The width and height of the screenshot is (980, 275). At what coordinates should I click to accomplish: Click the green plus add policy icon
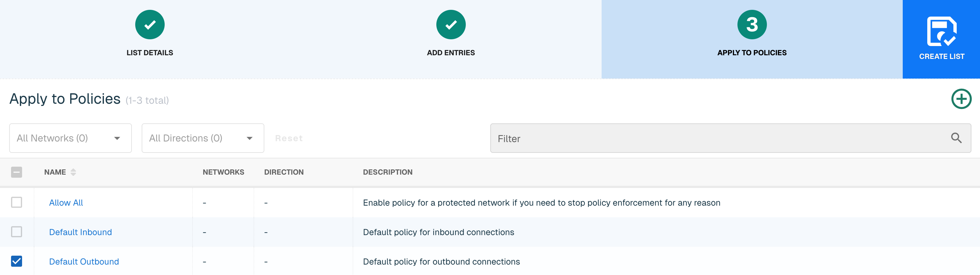tap(961, 99)
